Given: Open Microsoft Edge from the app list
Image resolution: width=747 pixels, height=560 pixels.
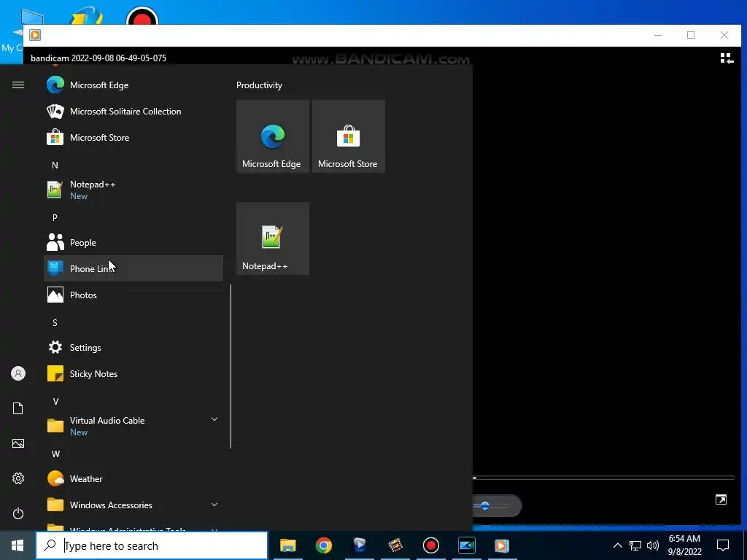Looking at the screenshot, I should [133, 85].
